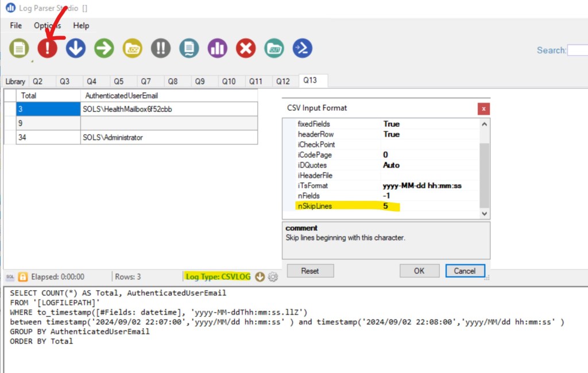
Task: Open the log type dropdown arrow
Action: pos(260,277)
